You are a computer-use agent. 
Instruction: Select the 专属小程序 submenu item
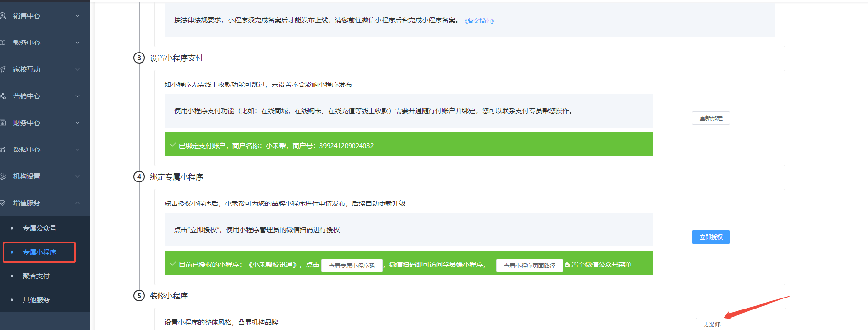coord(40,252)
